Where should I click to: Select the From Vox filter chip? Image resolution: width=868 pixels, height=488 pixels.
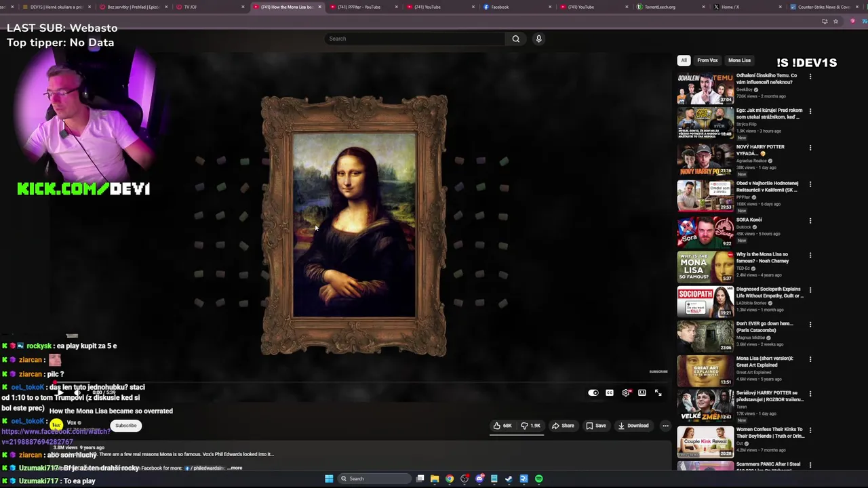pyautogui.click(x=707, y=60)
